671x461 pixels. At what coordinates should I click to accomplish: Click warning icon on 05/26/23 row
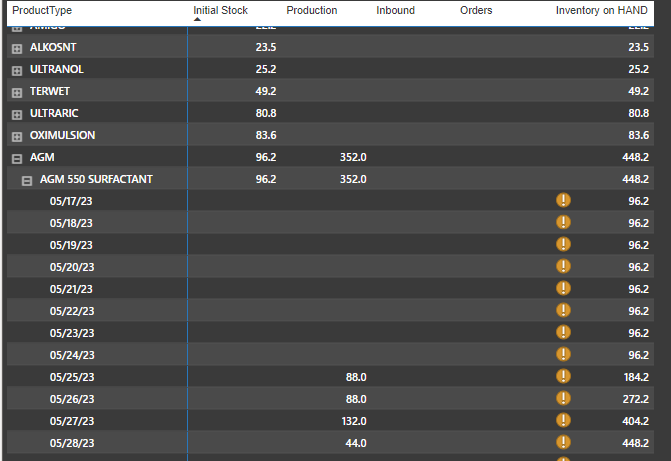(563, 398)
